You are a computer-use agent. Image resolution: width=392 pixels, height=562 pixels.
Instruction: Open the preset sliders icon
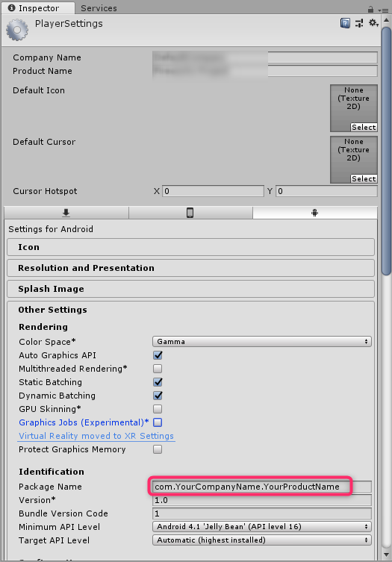pos(359,23)
